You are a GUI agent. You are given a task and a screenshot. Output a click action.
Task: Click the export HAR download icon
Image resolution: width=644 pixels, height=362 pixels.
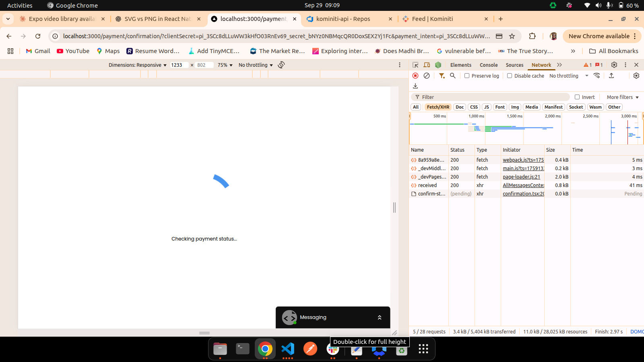tap(415, 86)
